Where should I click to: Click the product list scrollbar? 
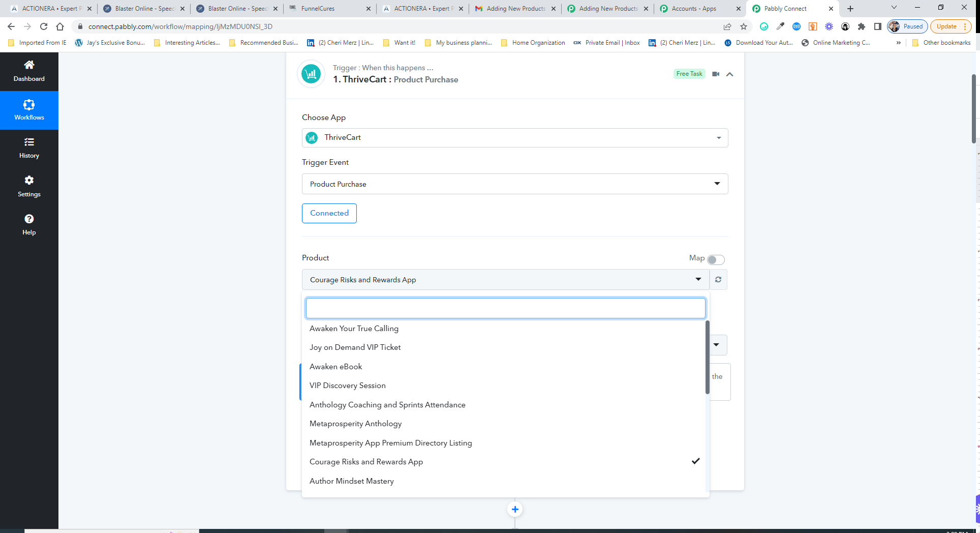(707, 357)
